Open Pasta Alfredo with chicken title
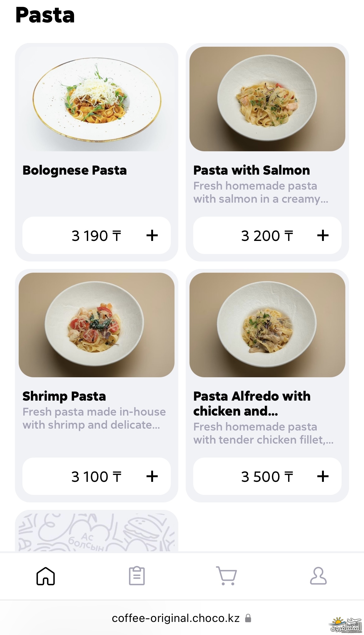This screenshot has width=364, height=635. (252, 403)
